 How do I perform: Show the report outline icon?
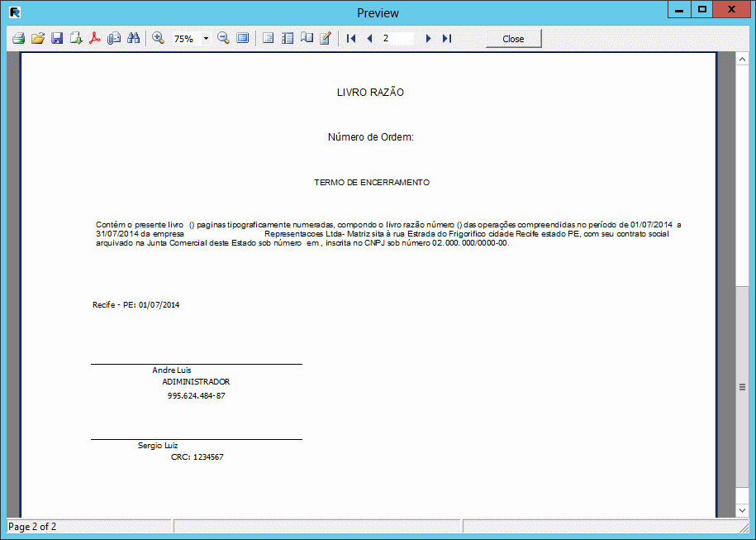(x=268, y=38)
